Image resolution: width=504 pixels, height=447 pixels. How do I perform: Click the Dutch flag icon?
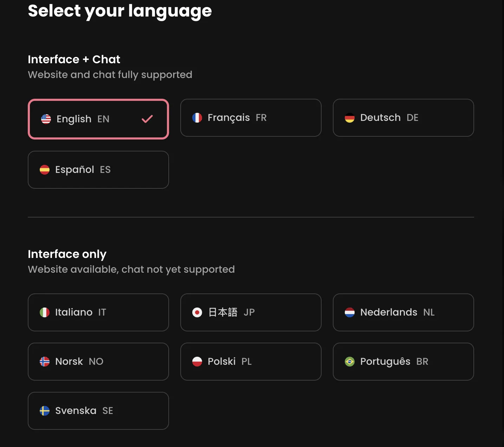click(350, 312)
